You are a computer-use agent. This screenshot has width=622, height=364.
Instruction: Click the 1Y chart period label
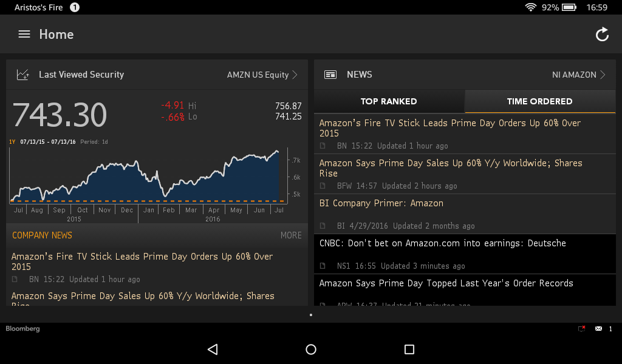pos(12,141)
